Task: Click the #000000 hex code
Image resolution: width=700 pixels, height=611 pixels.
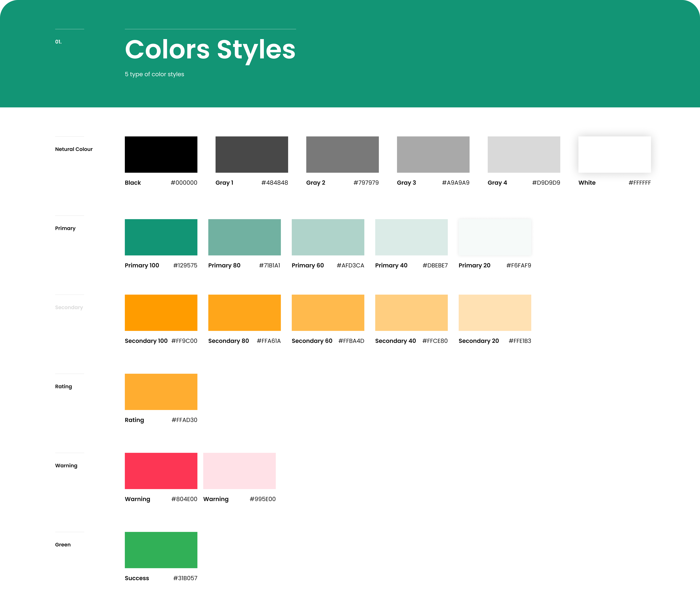Action: coord(184,183)
